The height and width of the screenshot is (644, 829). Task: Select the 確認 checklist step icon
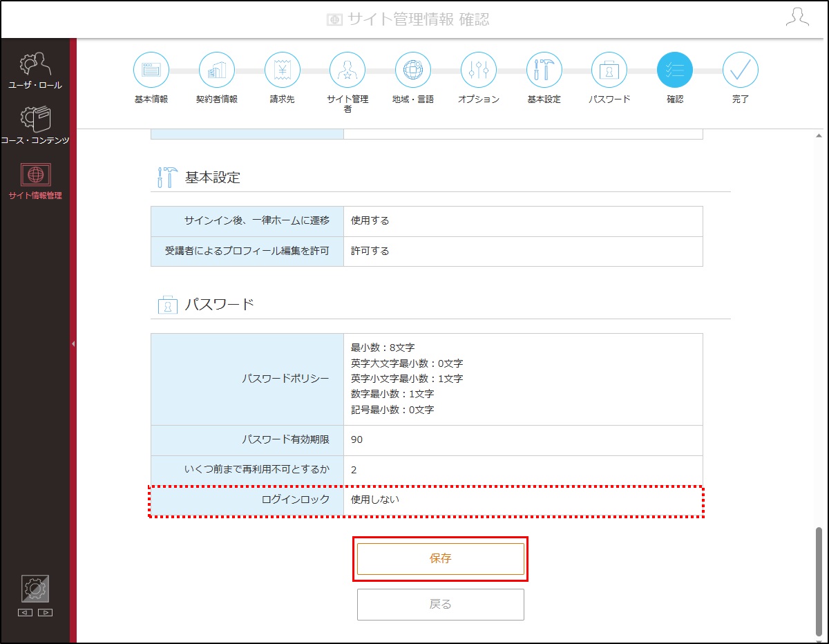tap(675, 70)
